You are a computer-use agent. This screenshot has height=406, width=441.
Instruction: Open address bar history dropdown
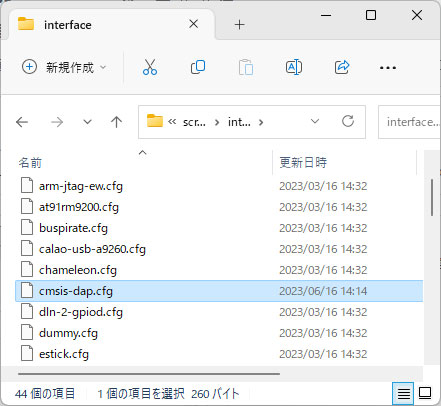click(315, 121)
